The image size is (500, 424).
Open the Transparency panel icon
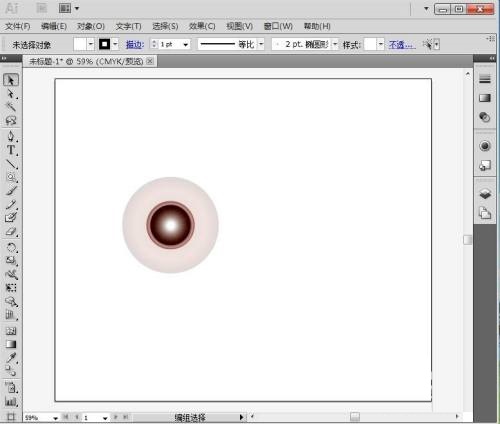tap(485, 117)
